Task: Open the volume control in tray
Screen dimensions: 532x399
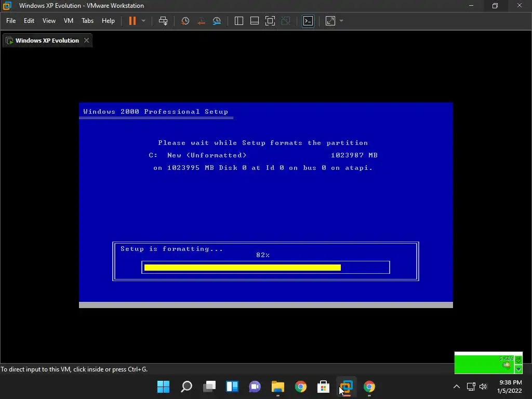Action: (x=483, y=387)
